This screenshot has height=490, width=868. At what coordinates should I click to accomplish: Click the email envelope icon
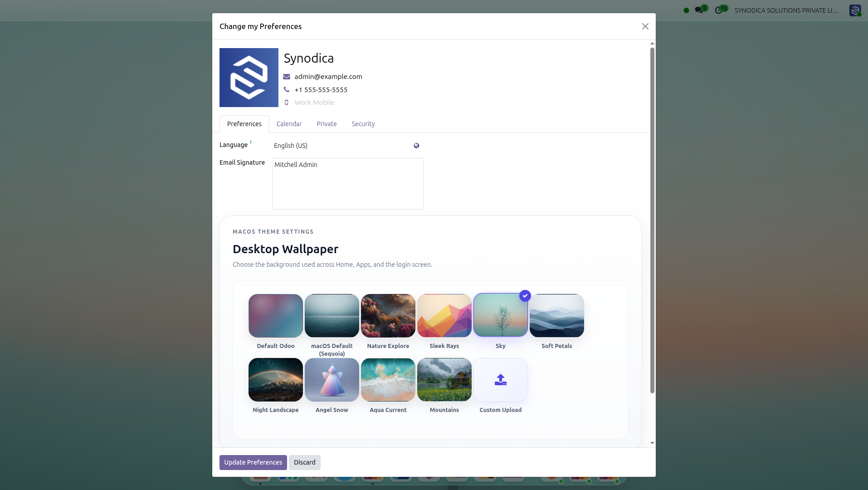click(x=287, y=77)
